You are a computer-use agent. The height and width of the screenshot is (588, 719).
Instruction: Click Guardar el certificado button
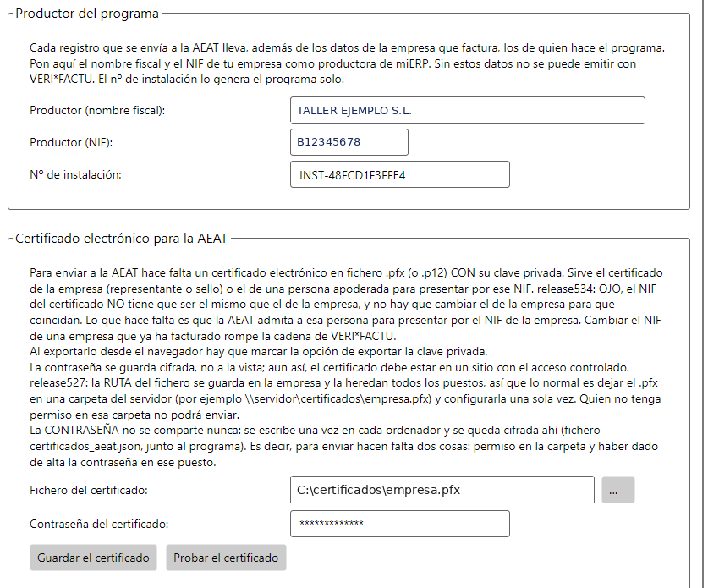93,558
